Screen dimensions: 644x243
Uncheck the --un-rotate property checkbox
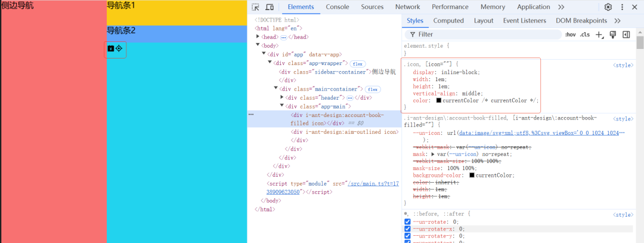(408, 222)
